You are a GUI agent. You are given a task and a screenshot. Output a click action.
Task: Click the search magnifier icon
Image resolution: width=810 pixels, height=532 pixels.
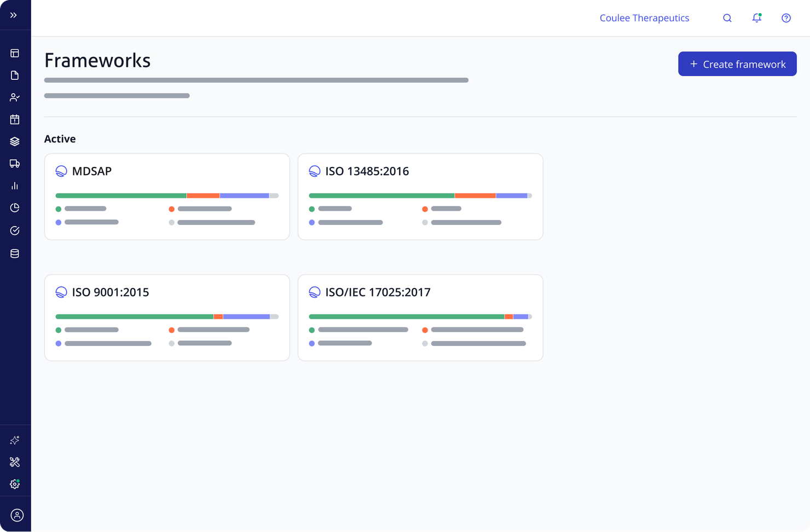click(727, 18)
